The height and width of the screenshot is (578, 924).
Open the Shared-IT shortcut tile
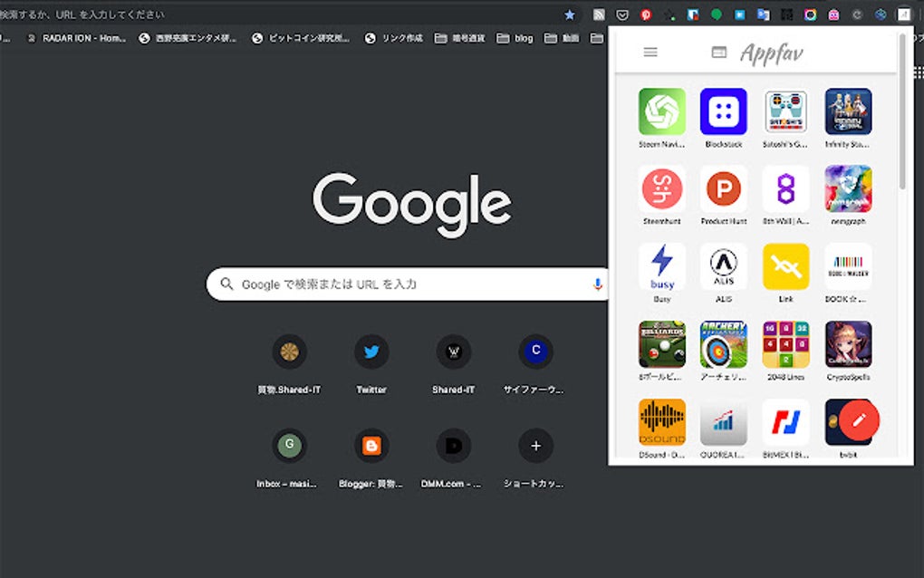(x=453, y=364)
